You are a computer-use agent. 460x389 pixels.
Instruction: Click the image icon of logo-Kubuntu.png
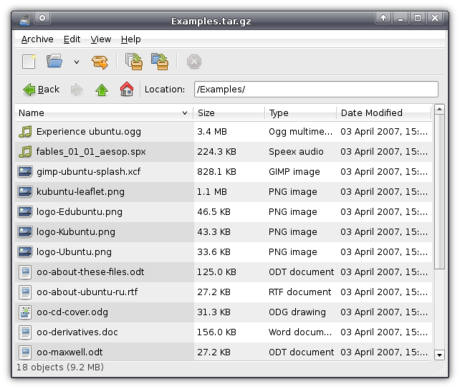tap(25, 232)
